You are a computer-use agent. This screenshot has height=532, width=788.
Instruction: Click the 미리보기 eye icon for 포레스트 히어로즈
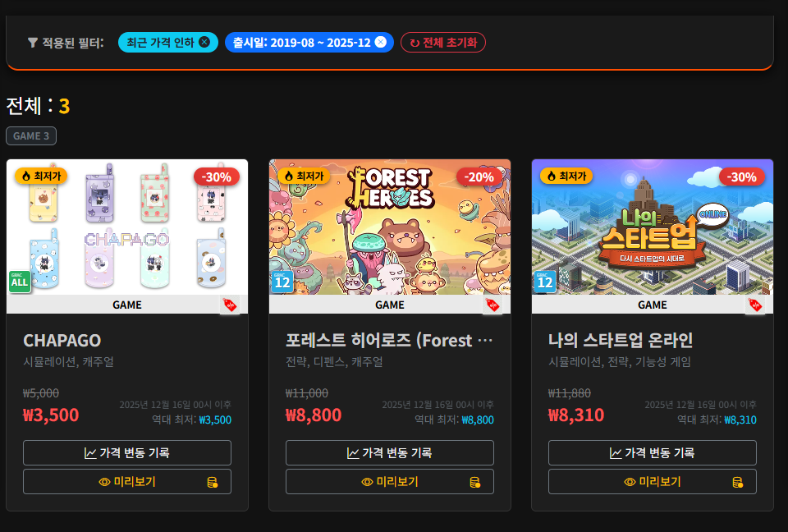coord(367,482)
